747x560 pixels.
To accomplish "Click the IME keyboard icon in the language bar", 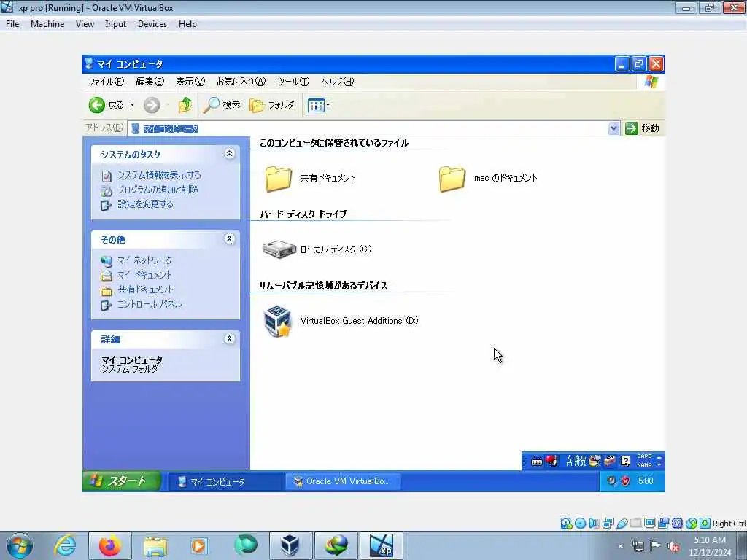I will point(536,462).
